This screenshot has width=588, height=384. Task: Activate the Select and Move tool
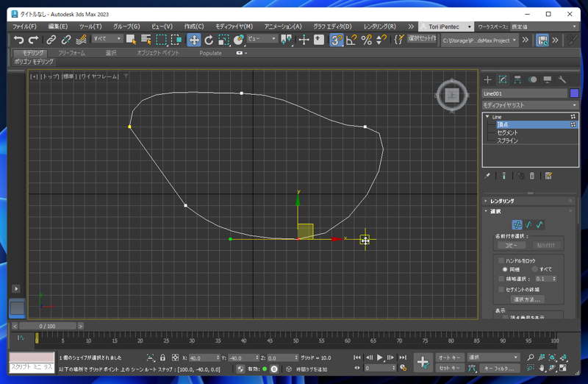click(x=194, y=40)
